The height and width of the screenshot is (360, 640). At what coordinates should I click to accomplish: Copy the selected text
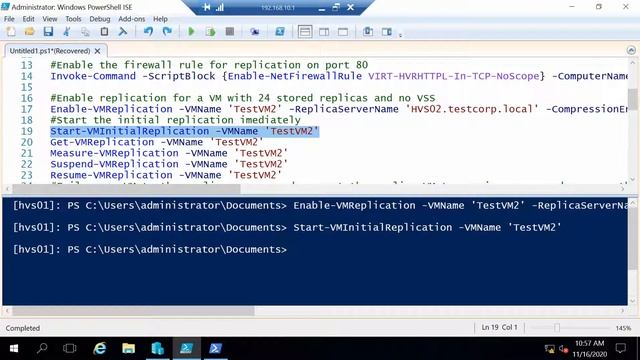(85, 31)
